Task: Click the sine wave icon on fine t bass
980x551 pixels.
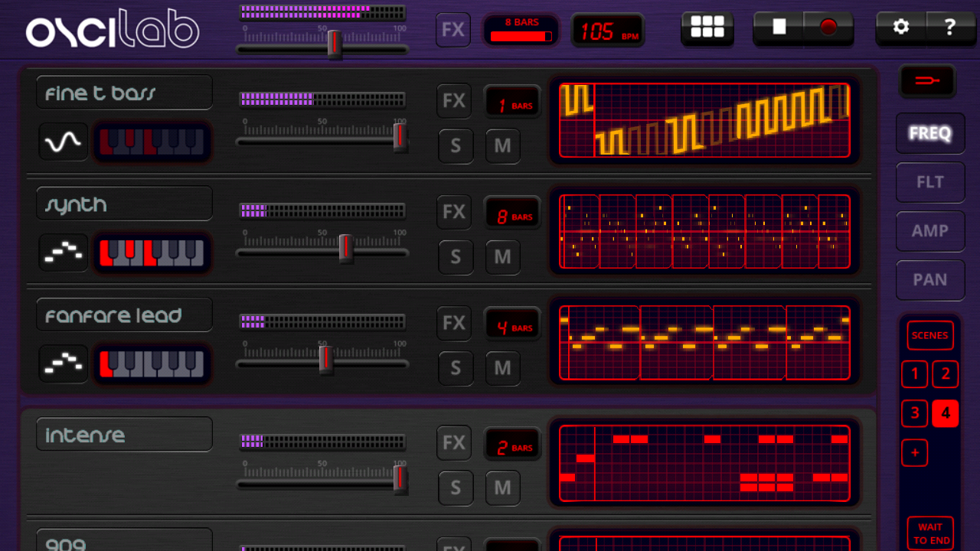Action: click(63, 142)
